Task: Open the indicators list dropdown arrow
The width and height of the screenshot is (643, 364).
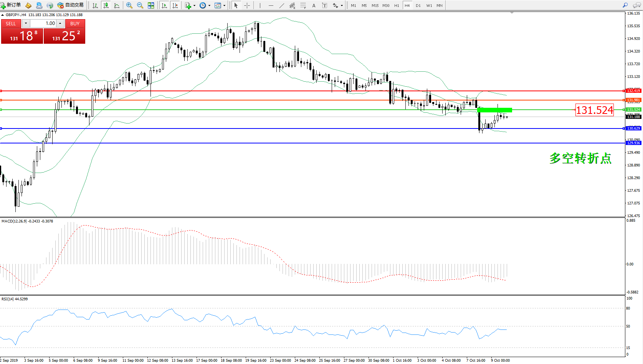Action: tap(194, 5)
